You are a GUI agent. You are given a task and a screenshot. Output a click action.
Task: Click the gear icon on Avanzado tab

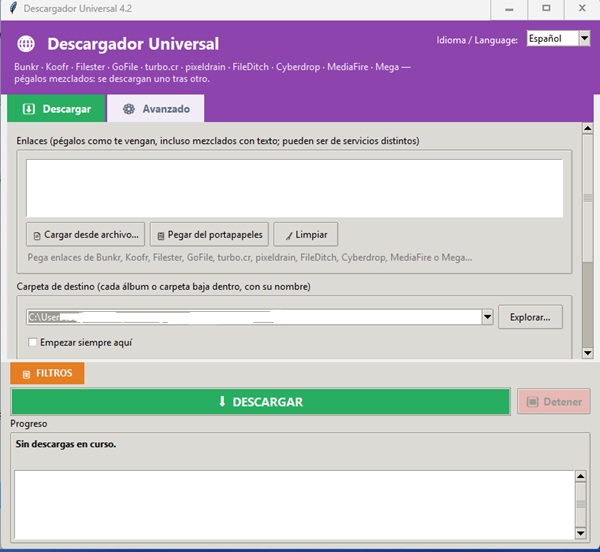pyautogui.click(x=129, y=109)
